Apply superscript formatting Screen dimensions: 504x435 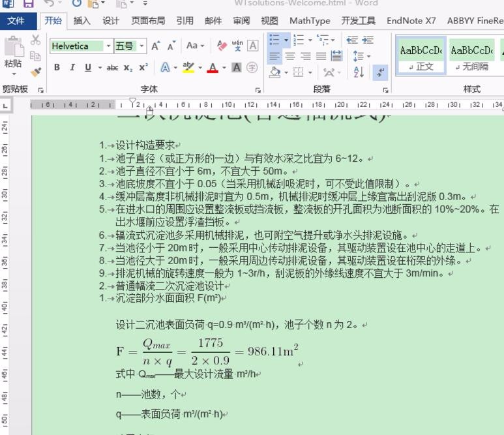click(x=143, y=68)
